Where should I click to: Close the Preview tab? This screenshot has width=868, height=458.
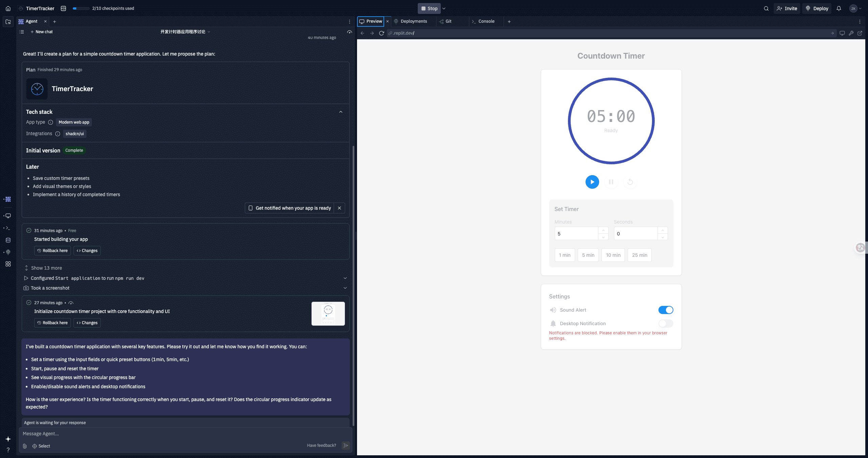tap(388, 21)
